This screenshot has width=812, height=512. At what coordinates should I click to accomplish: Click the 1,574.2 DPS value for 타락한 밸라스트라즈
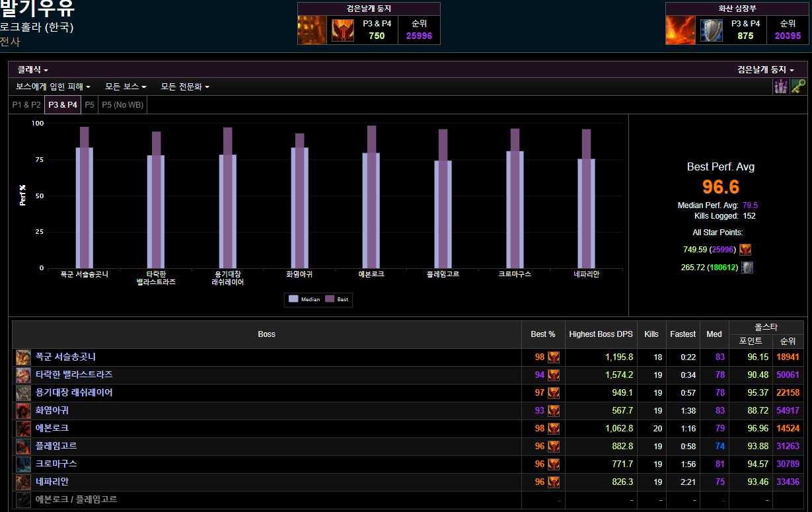(x=619, y=375)
